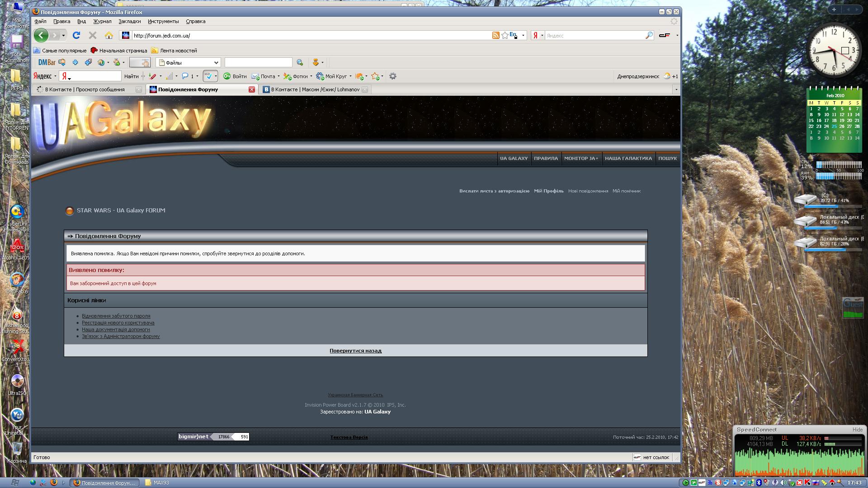Bookmark the page with the star icon
This screenshot has width=868, height=488.
(505, 35)
